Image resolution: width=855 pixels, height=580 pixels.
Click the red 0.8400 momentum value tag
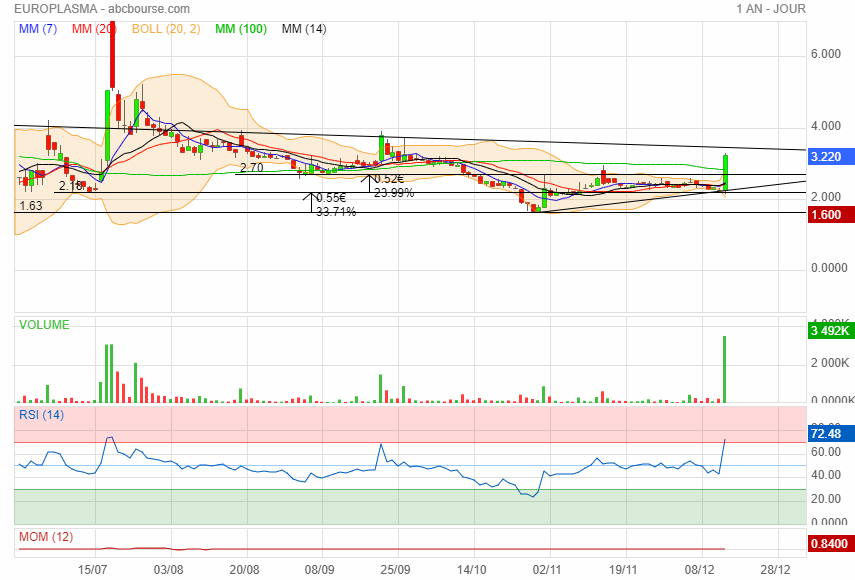pyautogui.click(x=831, y=543)
